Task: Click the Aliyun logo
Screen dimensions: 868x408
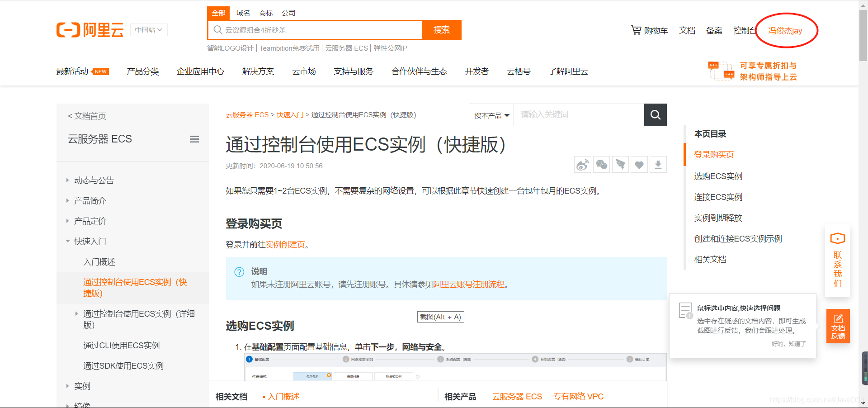Action: (x=90, y=30)
